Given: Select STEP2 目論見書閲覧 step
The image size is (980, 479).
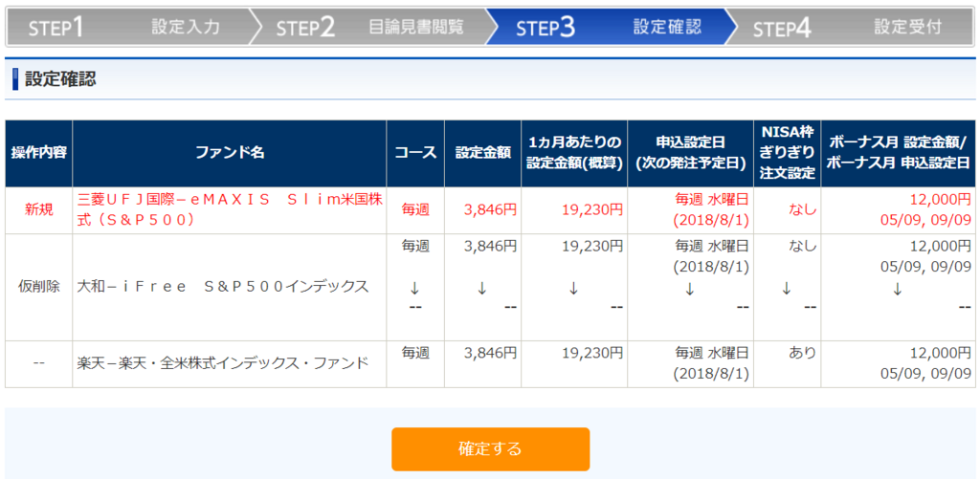Looking at the screenshot, I should 369,28.
